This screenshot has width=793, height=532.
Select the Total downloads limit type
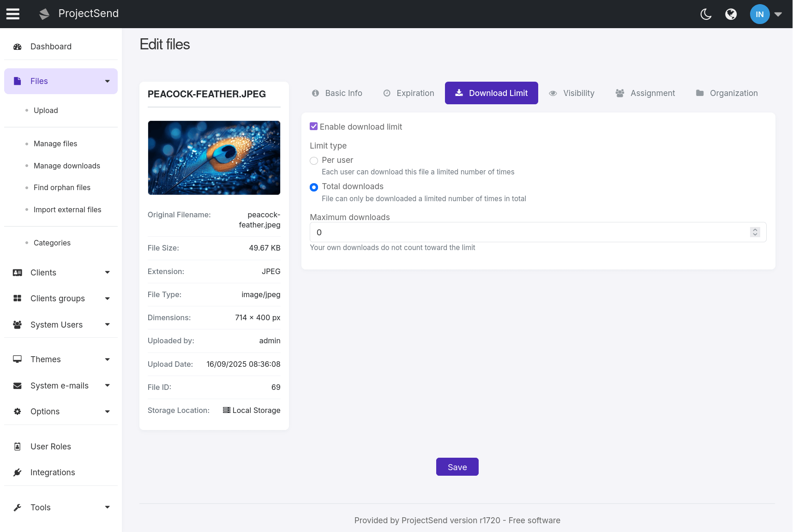click(x=314, y=187)
